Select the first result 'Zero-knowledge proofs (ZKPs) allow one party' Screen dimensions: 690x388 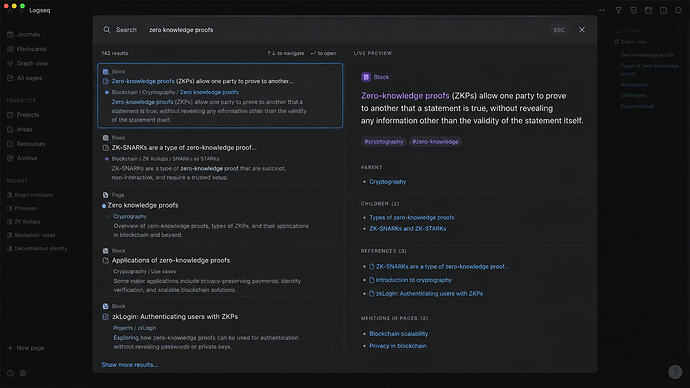[x=220, y=95]
